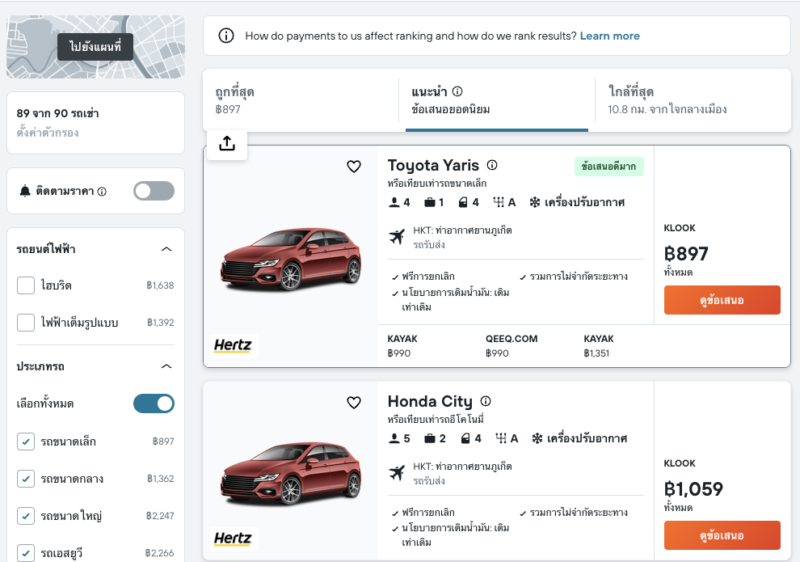The width and height of the screenshot is (800, 562).
Task: Click the Honda City car image
Action: point(291,473)
